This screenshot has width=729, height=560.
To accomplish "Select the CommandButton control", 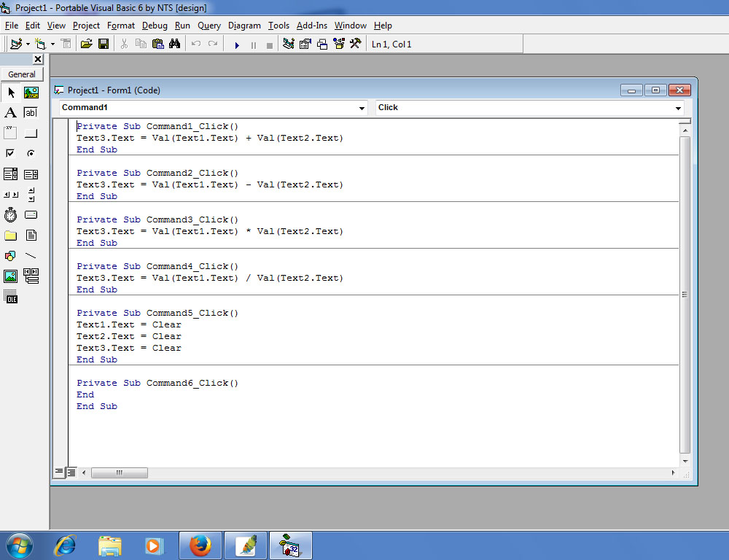I will click(x=31, y=133).
